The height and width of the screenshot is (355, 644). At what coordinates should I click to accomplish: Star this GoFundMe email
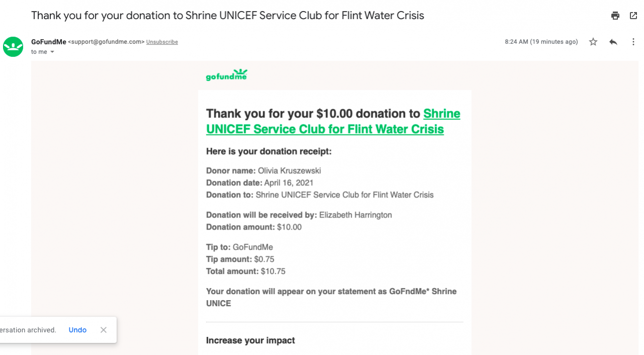click(593, 42)
